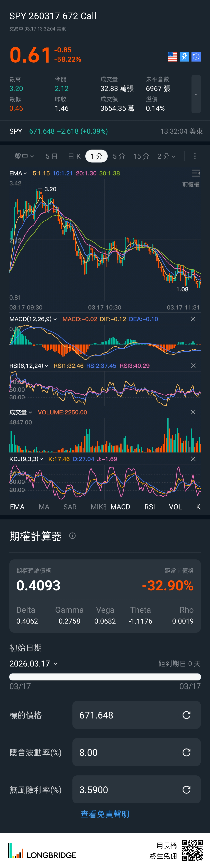Open the MACD(12,26,9) parameter dropdown
The image size is (210, 868).
click(x=33, y=319)
